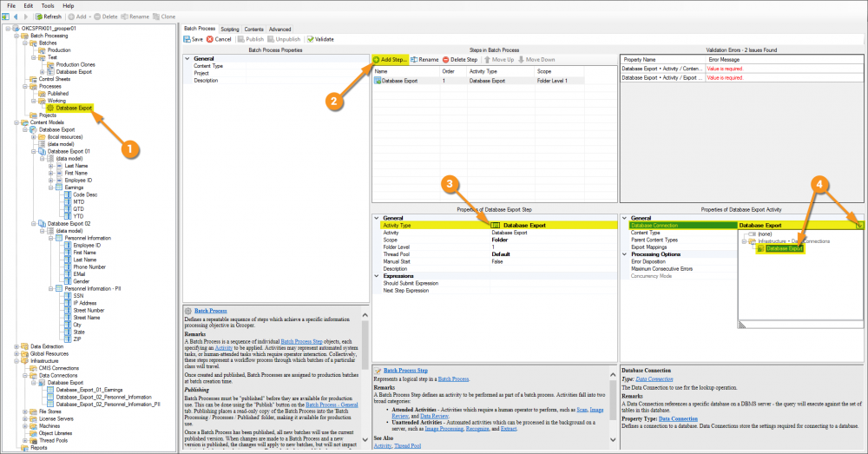The image size is (868, 454).
Task: Choose (none) in connection dropdown list
Action: point(765,234)
